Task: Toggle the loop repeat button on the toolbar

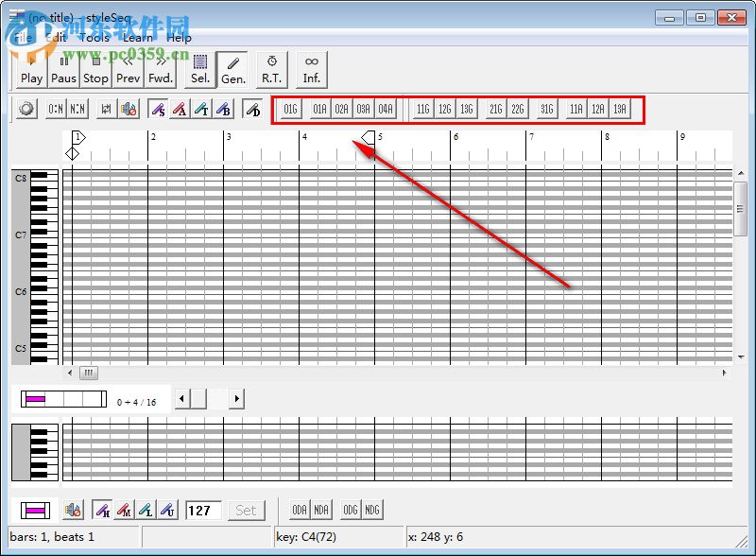Action: pyautogui.click(x=108, y=109)
